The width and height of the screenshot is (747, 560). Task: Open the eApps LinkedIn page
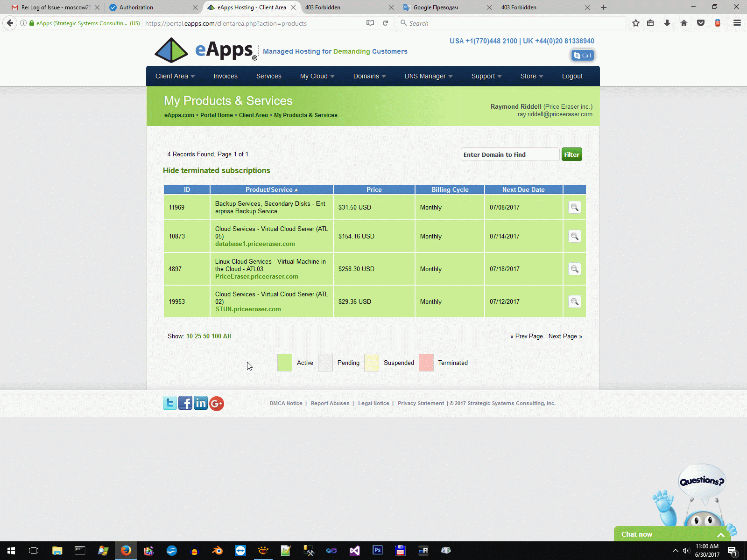(201, 403)
